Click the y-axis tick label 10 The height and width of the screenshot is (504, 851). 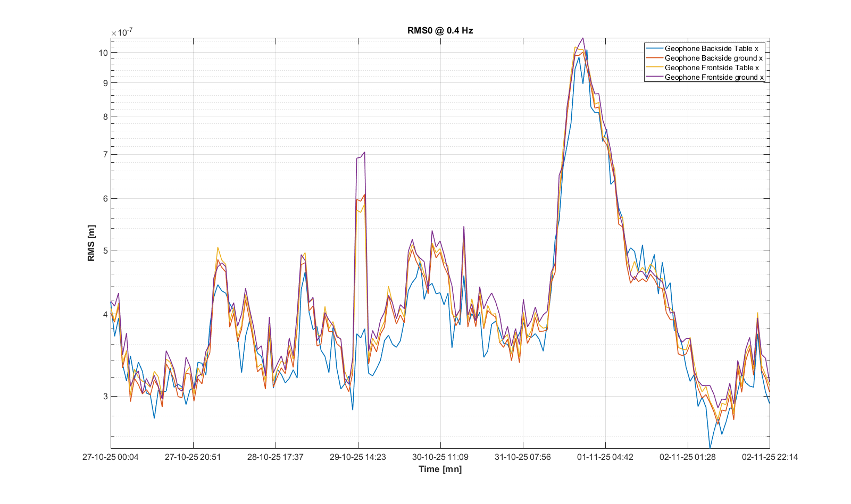point(103,53)
